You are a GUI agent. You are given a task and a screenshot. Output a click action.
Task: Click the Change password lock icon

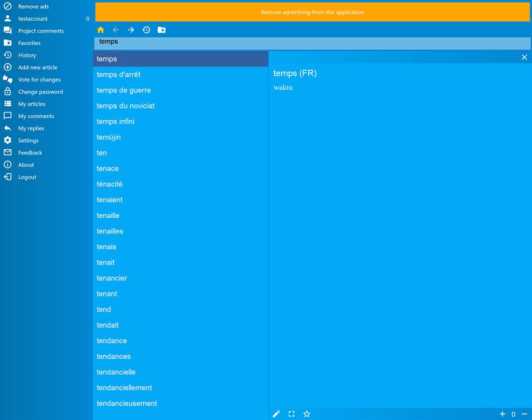pyautogui.click(x=7, y=92)
